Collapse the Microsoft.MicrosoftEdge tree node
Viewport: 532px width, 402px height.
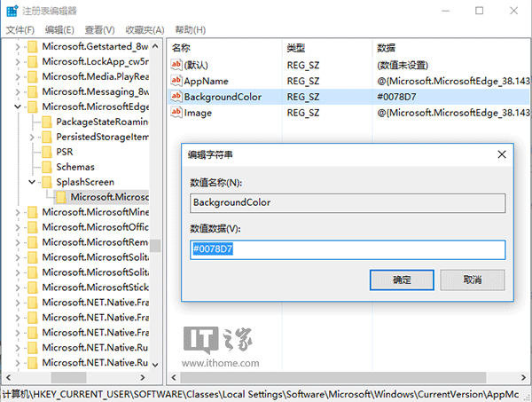(18, 106)
